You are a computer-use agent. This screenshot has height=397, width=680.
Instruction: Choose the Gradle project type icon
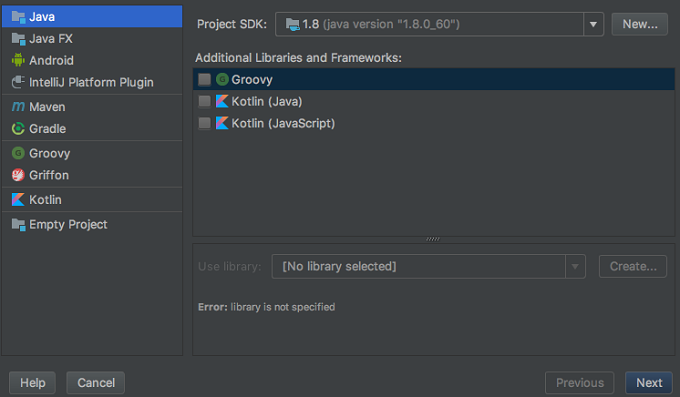pyautogui.click(x=18, y=128)
